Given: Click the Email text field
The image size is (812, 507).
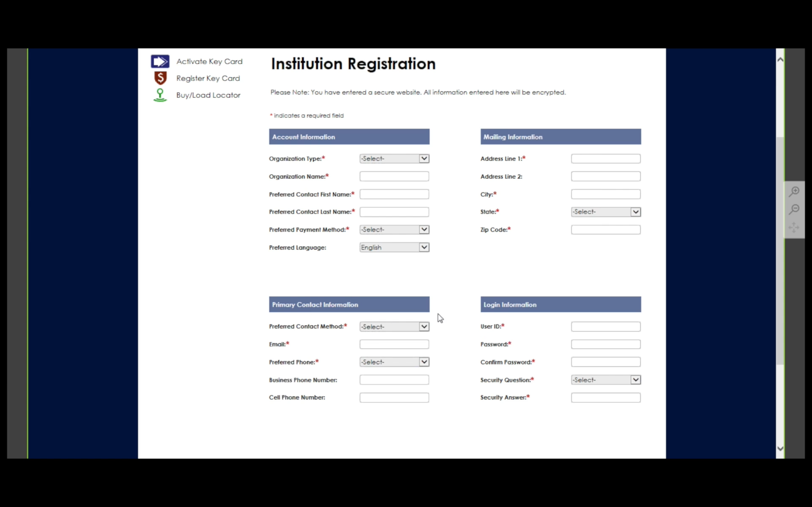Looking at the screenshot, I should (x=394, y=344).
